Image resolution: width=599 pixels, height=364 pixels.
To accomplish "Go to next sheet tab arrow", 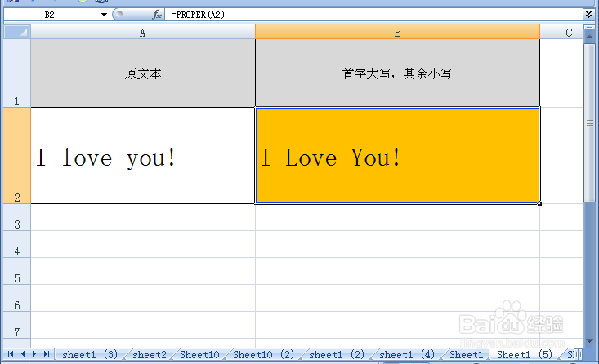I will click(x=34, y=354).
